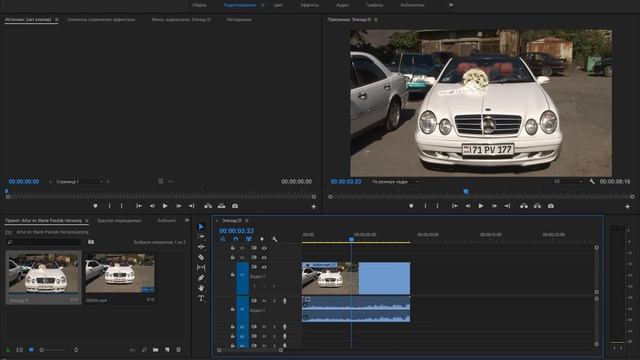Click Insert button in Source monitor
The image size is (640, 360).
pos(208,206)
